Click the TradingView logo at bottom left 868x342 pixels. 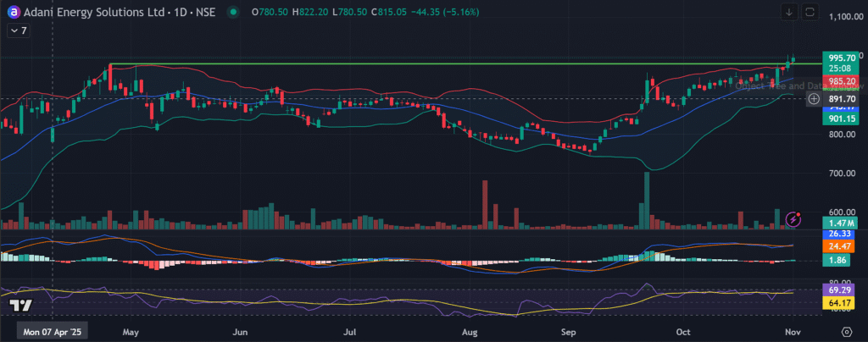[20, 306]
